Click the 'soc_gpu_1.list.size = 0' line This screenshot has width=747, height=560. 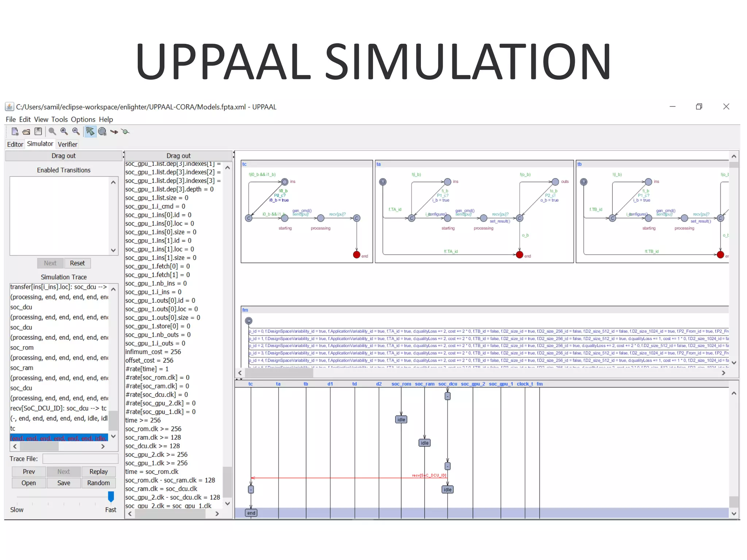point(157,198)
